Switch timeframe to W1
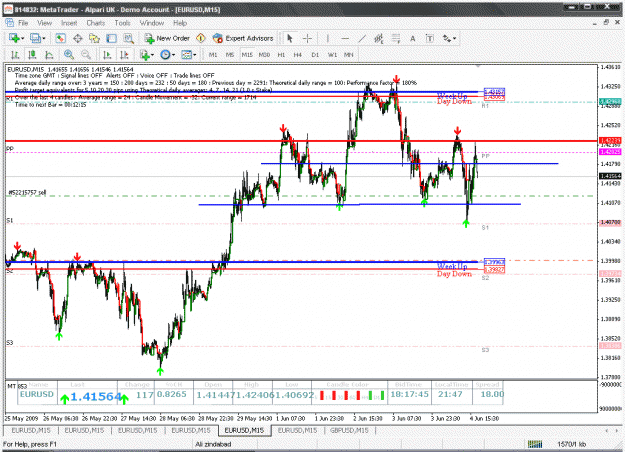Screen dimensions: 625x452 click(x=332, y=55)
